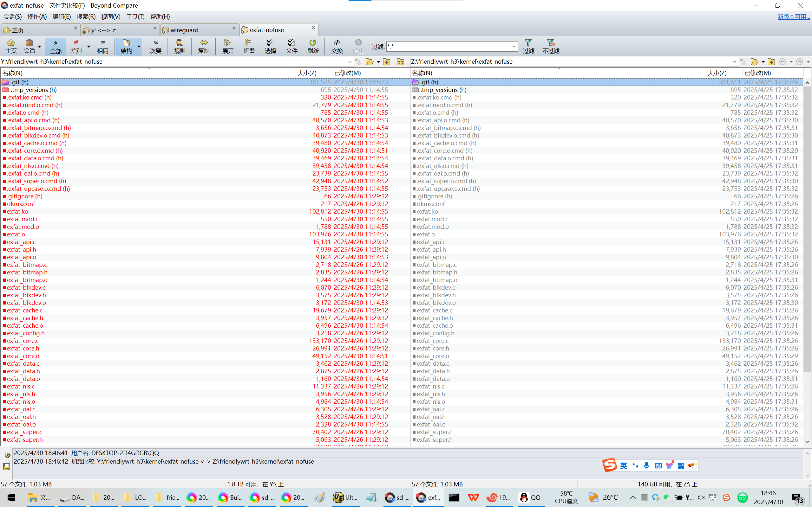Open QQ from the Windows taskbar
The image size is (812, 507).
coord(530,497)
